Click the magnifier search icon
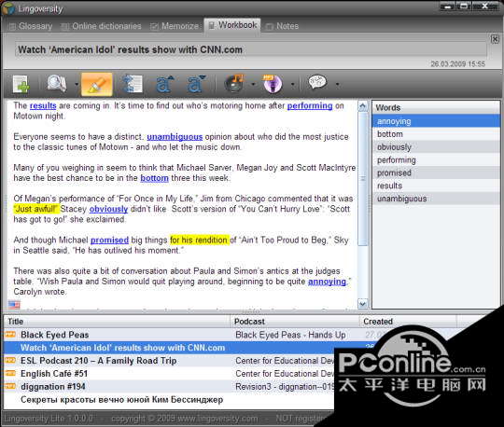The height and width of the screenshot is (427, 504). click(x=57, y=84)
